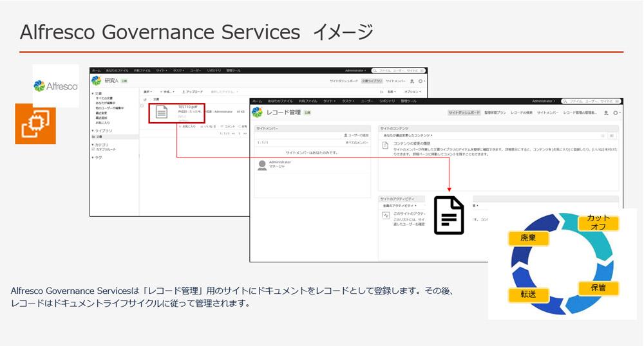Open the サイト menu in レコード管理 navbar
Viewport: 644px width, 346px height.
click(x=330, y=102)
